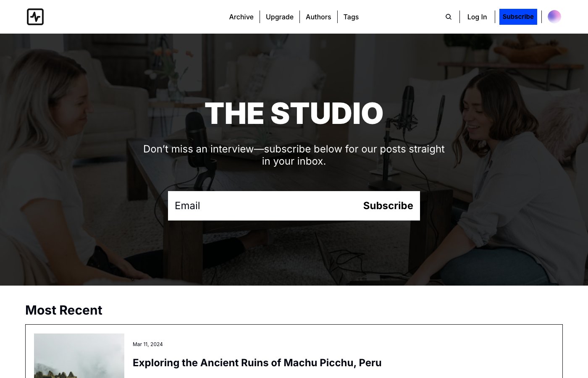Screen dimensions: 588x378
Task: Open the Authors nav link
Action: (x=318, y=17)
